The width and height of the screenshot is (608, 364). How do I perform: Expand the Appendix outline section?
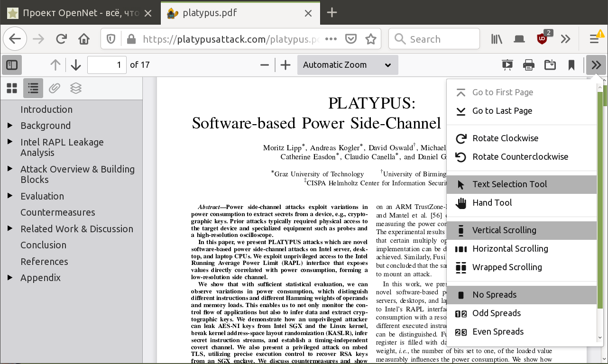click(10, 278)
